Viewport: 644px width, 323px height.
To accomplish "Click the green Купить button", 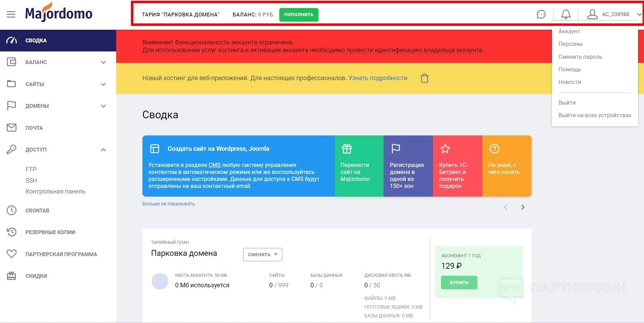I will point(459,282).
